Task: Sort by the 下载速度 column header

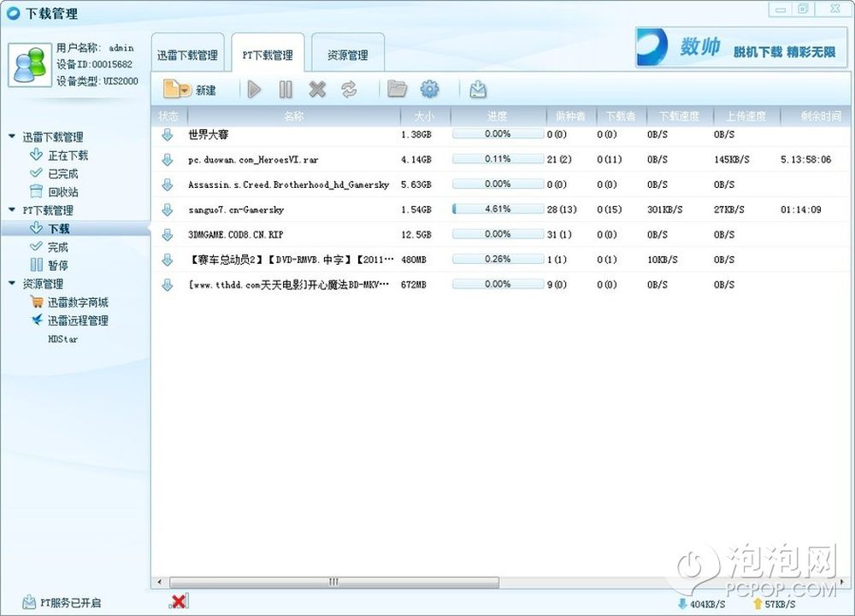Action: 680,116
